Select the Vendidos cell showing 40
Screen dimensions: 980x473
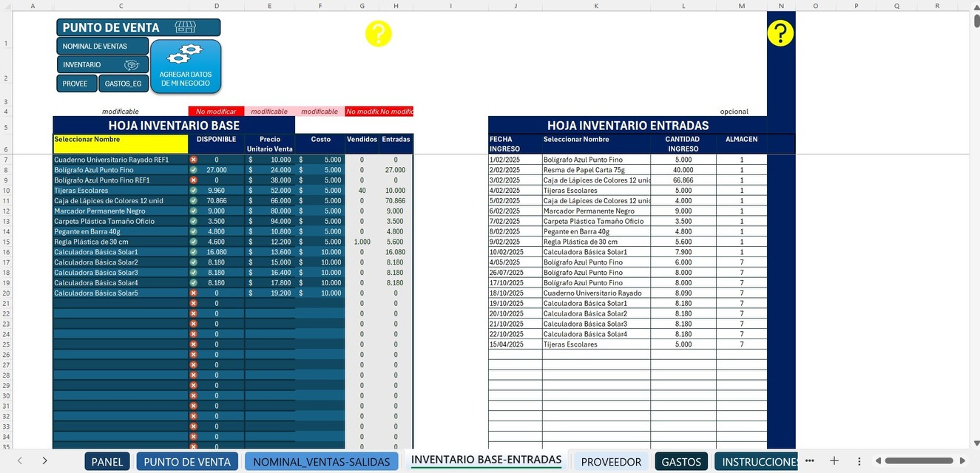[362, 191]
